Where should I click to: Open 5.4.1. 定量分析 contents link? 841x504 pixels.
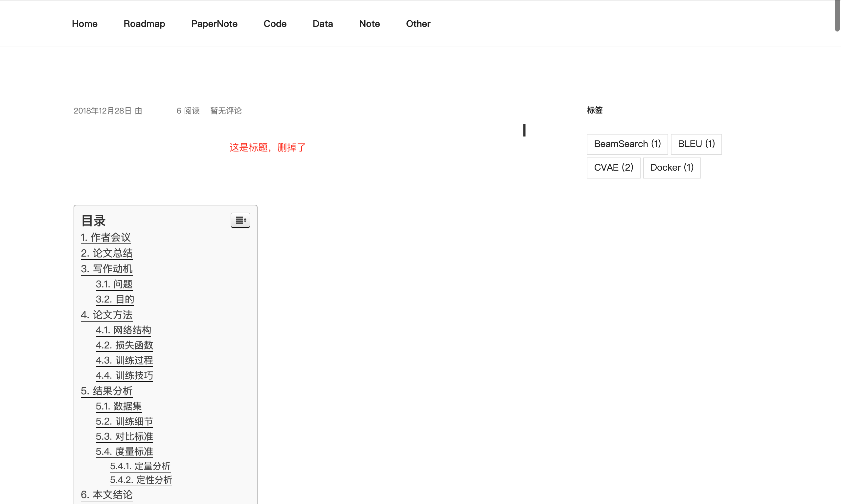coord(140,466)
